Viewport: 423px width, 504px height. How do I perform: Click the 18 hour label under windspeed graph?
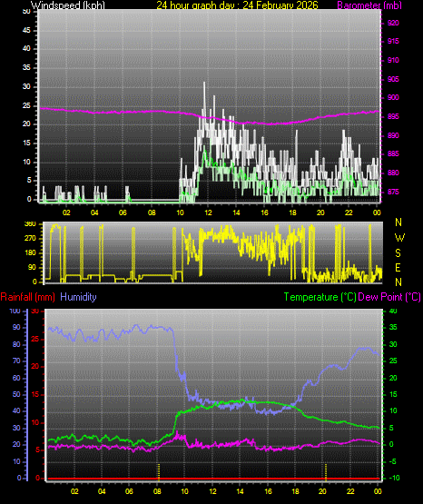tap(292, 212)
